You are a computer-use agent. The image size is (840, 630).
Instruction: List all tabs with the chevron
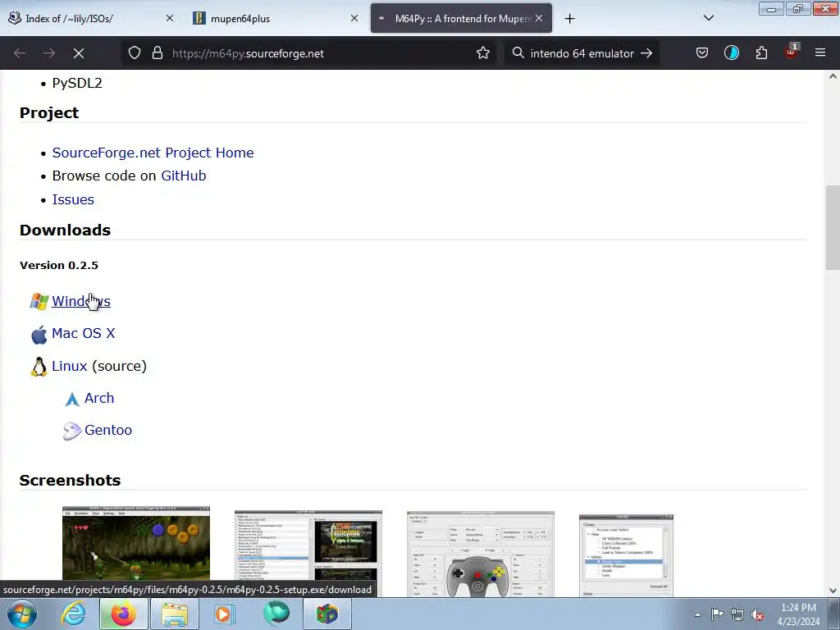click(708, 18)
